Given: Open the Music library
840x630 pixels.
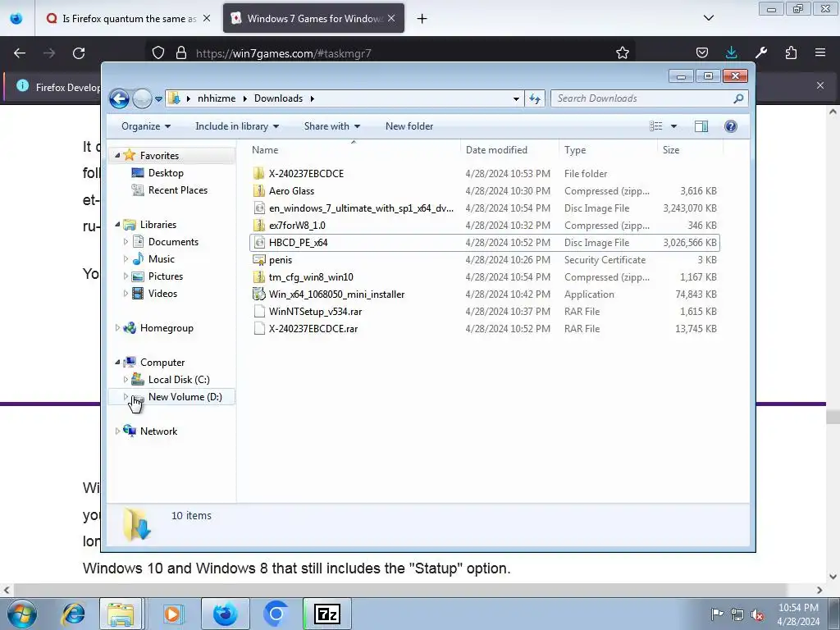Looking at the screenshot, I should click(161, 259).
